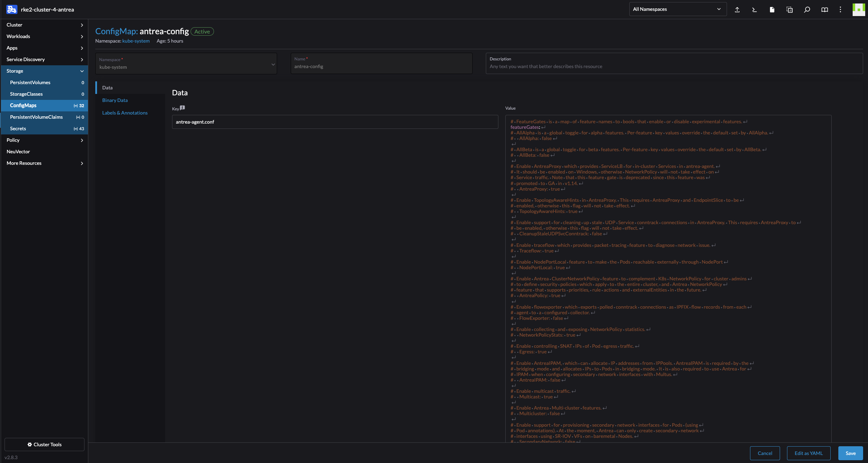Click the kebab menu icon in top-right

pyautogui.click(x=840, y=9)
